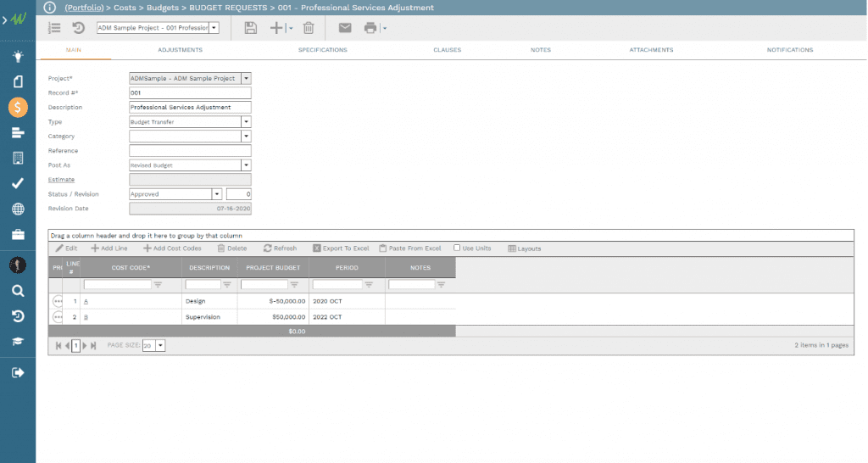Viewport: 868px width, 463px height.
Task: Click the envelope email icon
Action: click(345, 28)
